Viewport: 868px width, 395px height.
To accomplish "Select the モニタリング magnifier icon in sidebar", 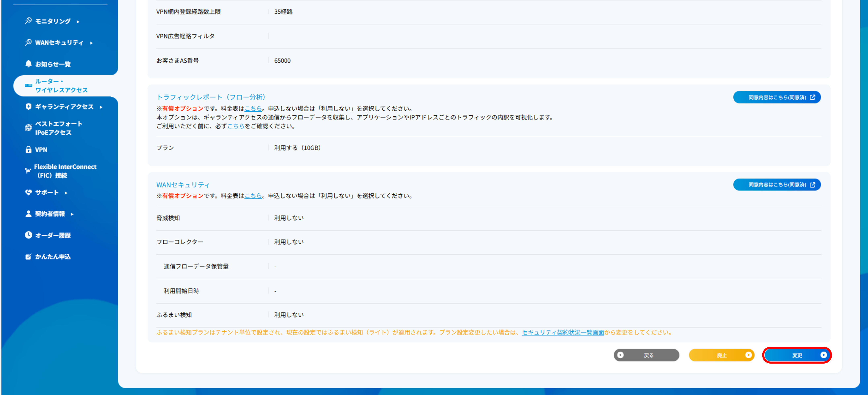I will click(x=28, y=21).
